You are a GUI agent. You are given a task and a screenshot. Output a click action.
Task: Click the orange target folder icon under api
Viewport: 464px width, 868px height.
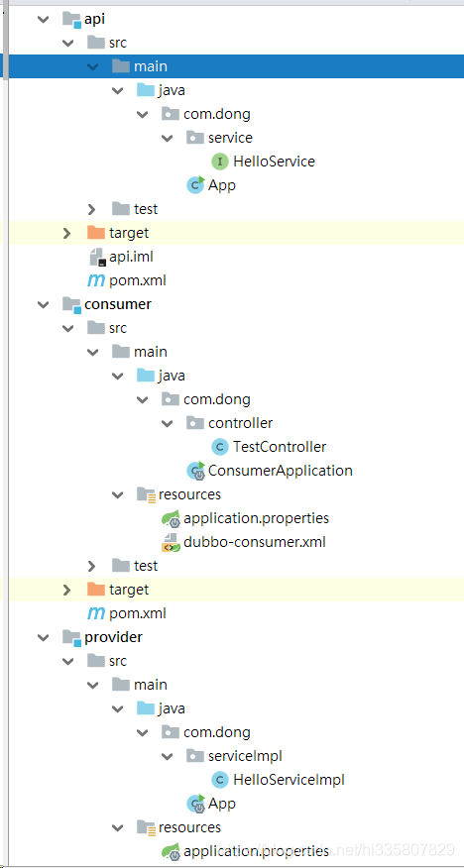(x=96, y=233)
